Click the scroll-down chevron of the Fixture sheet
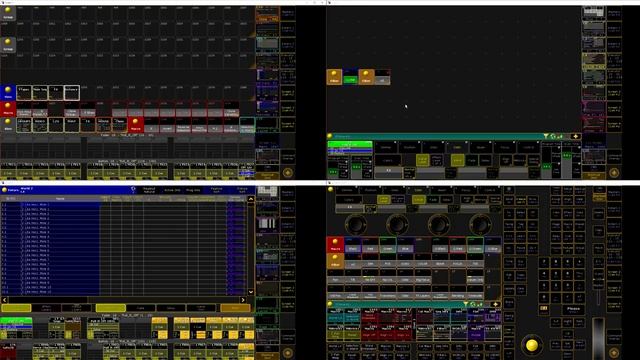 pyautogui.click(x=251, y=292)
